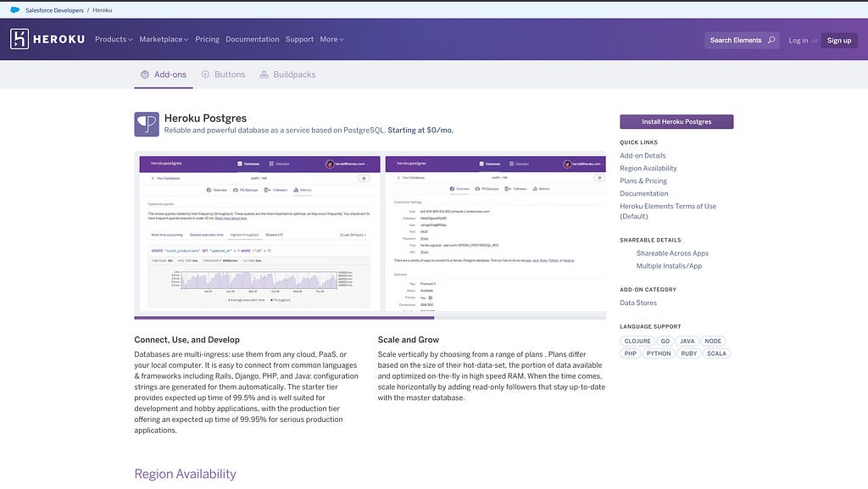Click Multiple Installs/App link
868x489 pixels.
point(669,266)
